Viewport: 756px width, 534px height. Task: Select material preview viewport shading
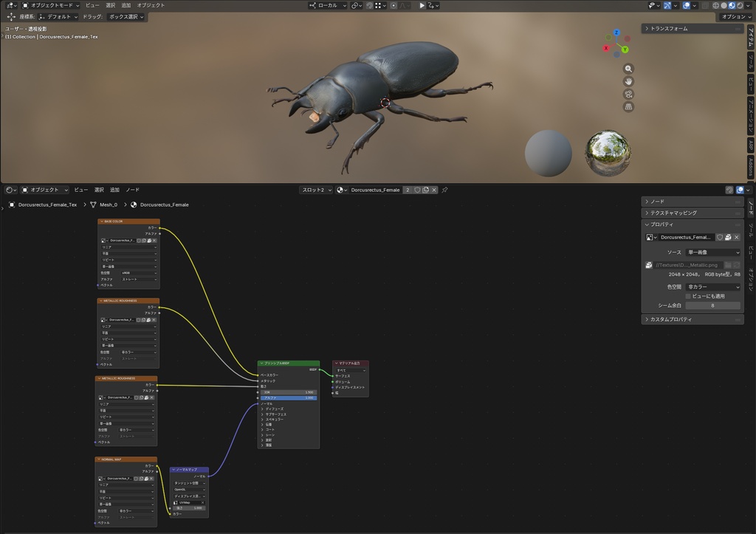pyautogui.click(x=732, y=5)
